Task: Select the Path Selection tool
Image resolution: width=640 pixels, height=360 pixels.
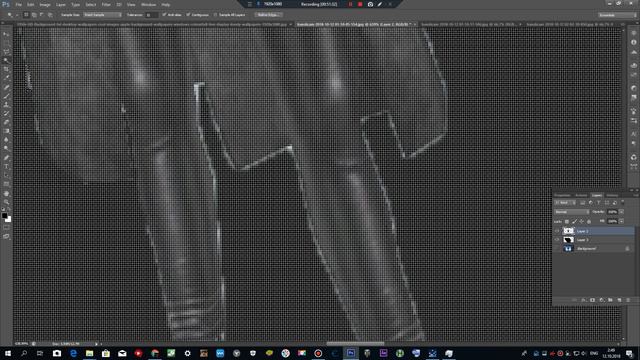Action: click(6, 176)
